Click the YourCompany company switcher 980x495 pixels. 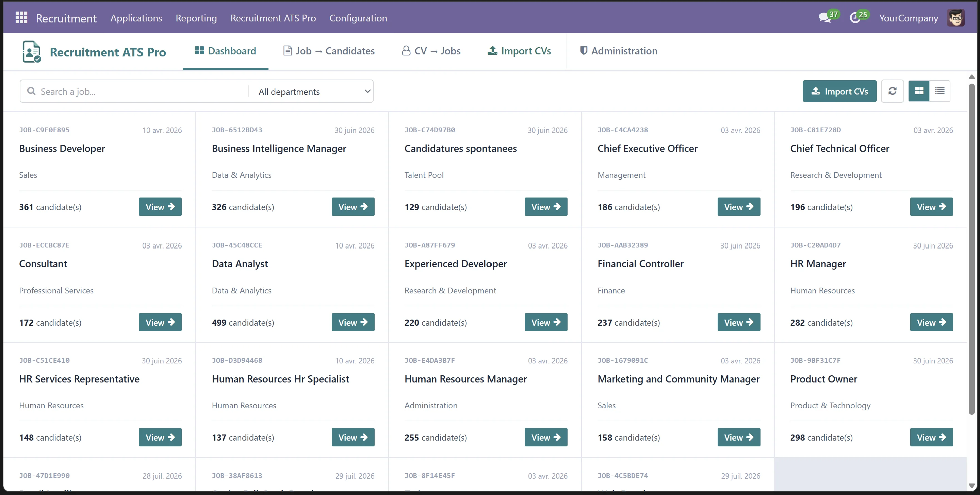908,18
